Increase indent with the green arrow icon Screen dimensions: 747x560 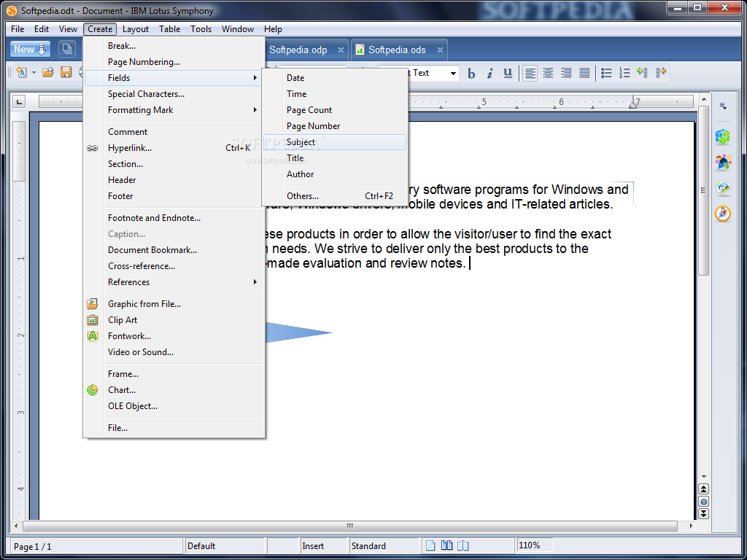(642, 73)
